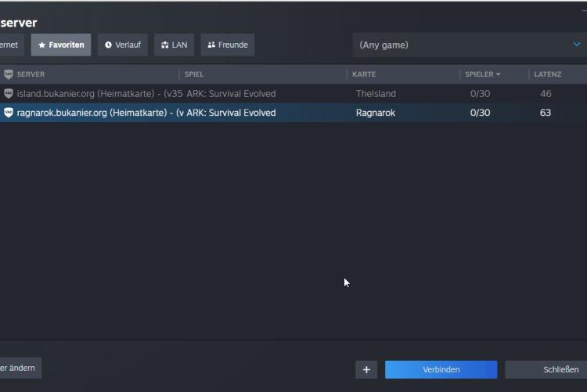Click the chevron arrow on game dropdown
This screenshot has height=392, width=587.
click(577, 45)
